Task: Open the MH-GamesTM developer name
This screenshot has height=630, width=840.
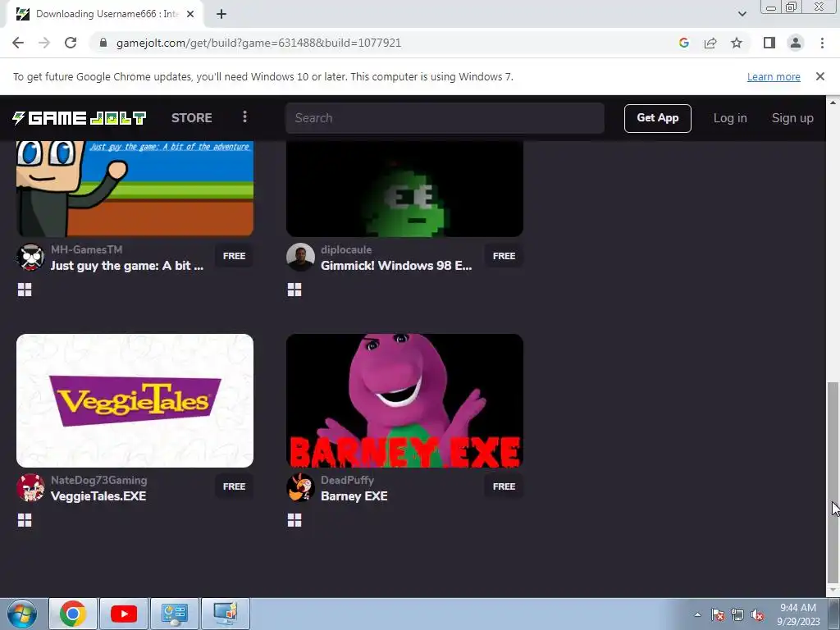Action: tap(87, 249)
